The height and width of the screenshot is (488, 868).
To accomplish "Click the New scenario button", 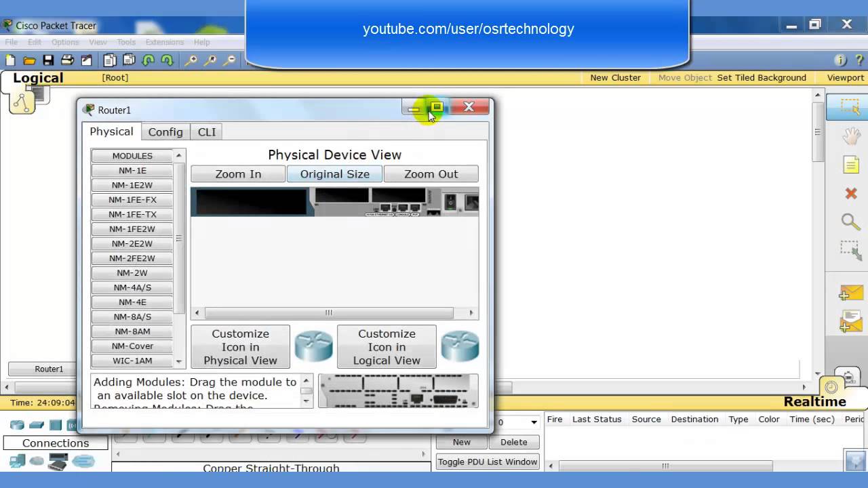I will point(461,442).
